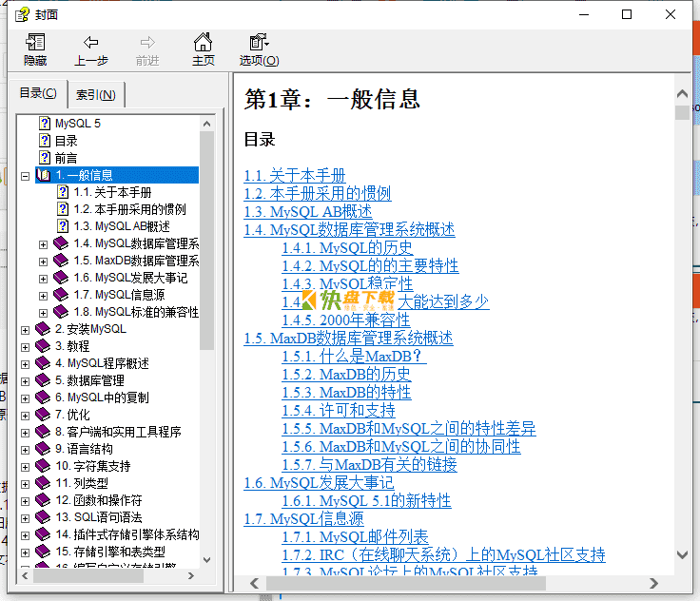The height and width of the screenshot is (601, 700).
Task: Click the page icon beside 1.1. 关于本手册
Action: pyautogui.click(x=63, y=192)
